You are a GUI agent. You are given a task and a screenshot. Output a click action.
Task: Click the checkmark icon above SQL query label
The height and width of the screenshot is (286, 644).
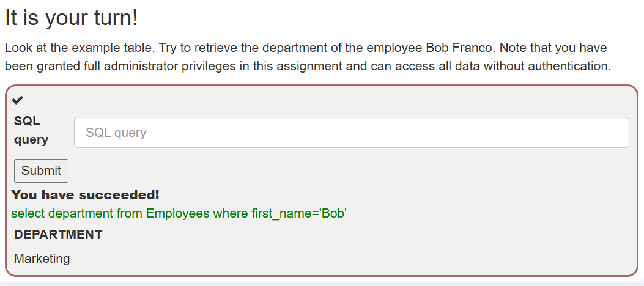[17, 100]
